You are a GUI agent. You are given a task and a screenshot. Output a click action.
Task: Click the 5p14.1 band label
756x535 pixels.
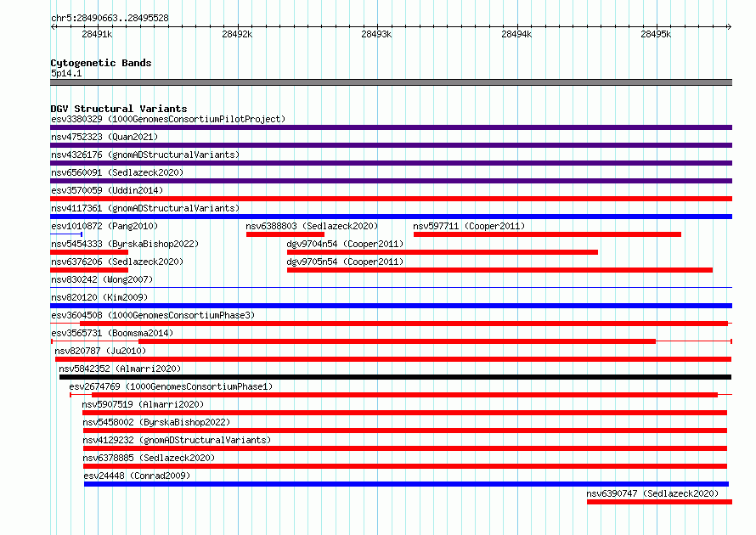66,73
